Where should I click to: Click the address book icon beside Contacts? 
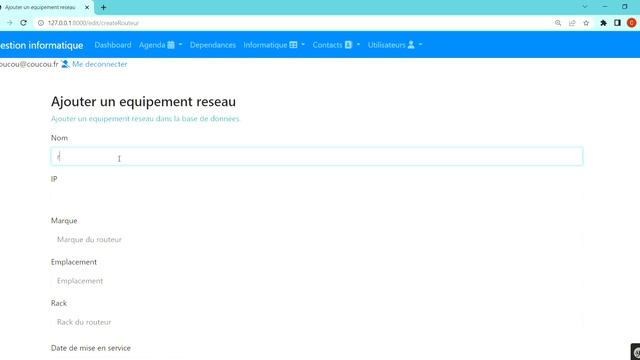tap(348, 45)
